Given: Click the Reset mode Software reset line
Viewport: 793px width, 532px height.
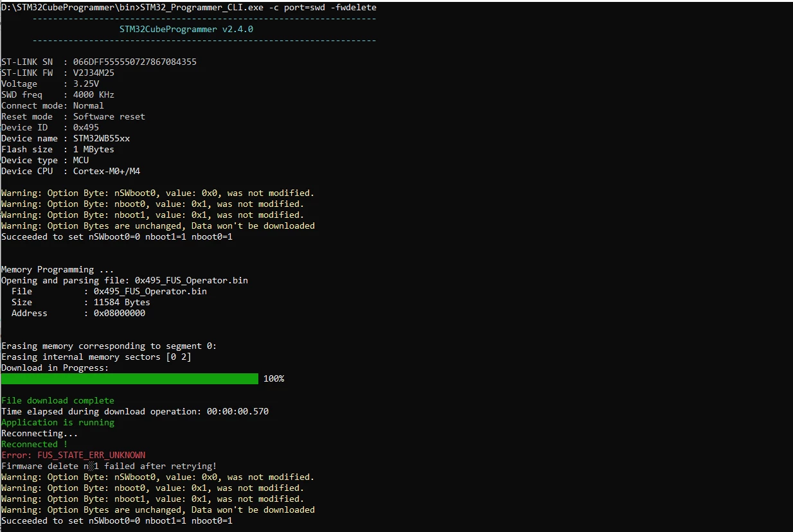Looking at the screenshot, I should [x=73, y=116].
